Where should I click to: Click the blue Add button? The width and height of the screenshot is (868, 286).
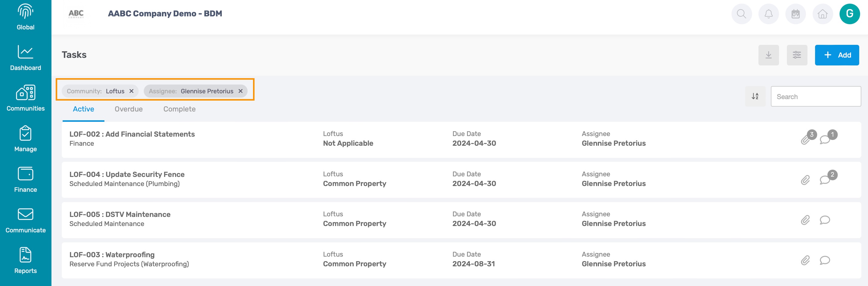point(837,55)
